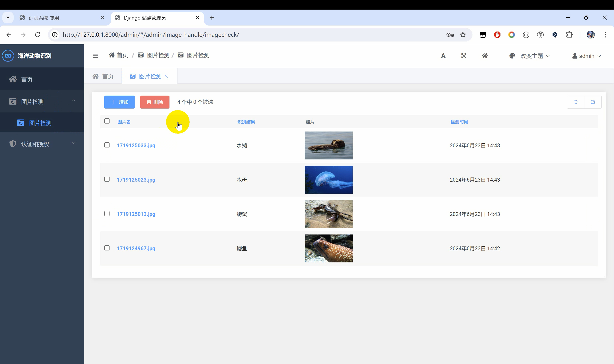Open the record link 1719125023.jpg
The width and height of the screenshot is (614, 364).
(x=136, y=180)
